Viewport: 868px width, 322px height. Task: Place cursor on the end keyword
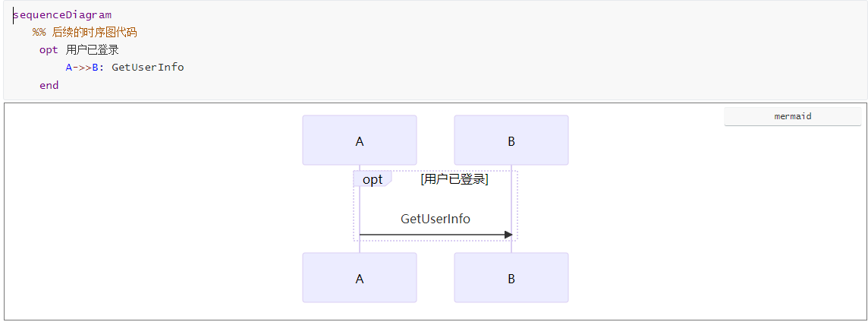click(49, 85)
